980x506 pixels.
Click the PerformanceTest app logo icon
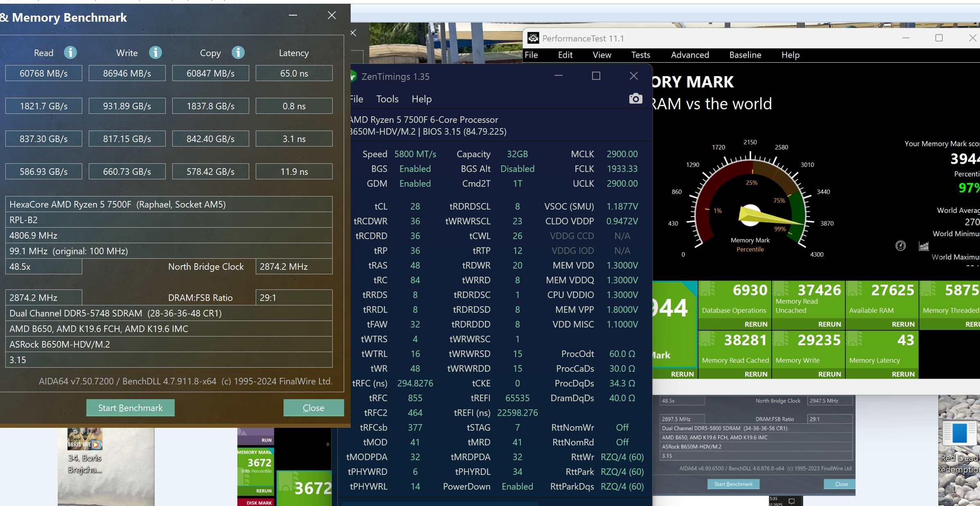point(533,38)
